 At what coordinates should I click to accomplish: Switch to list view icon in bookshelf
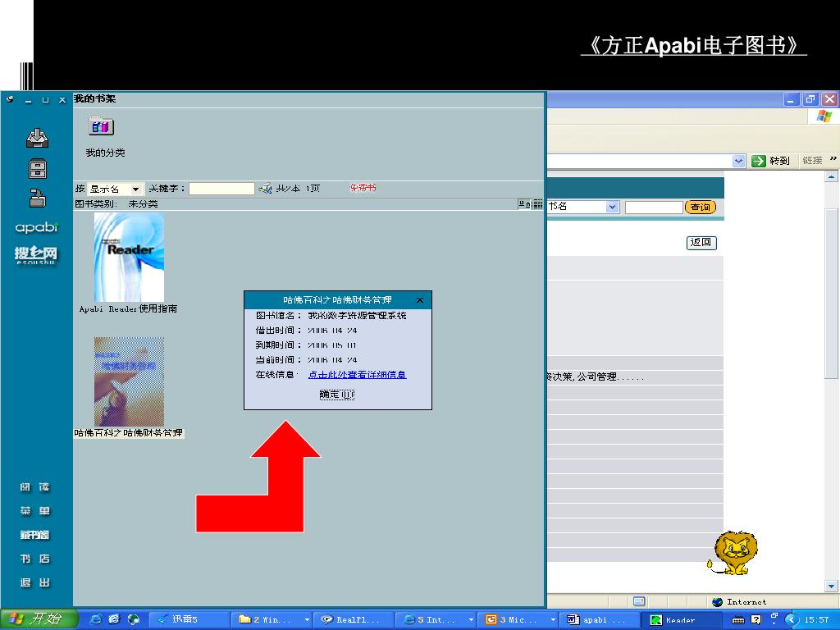click(x=537, y=204)
